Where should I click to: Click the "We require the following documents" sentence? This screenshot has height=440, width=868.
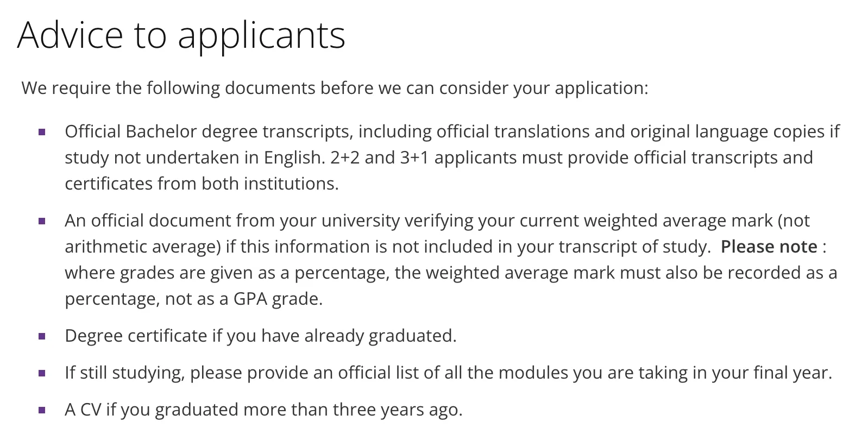335,88
